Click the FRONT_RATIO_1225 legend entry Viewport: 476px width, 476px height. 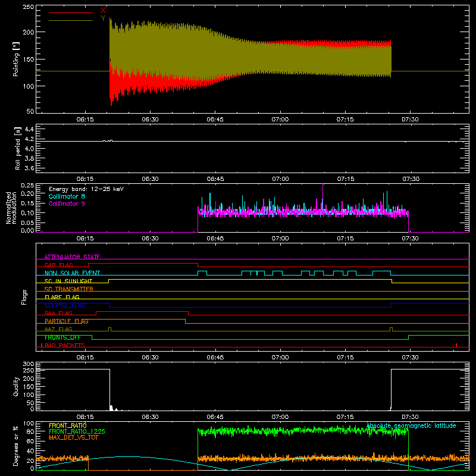(77, 431)
